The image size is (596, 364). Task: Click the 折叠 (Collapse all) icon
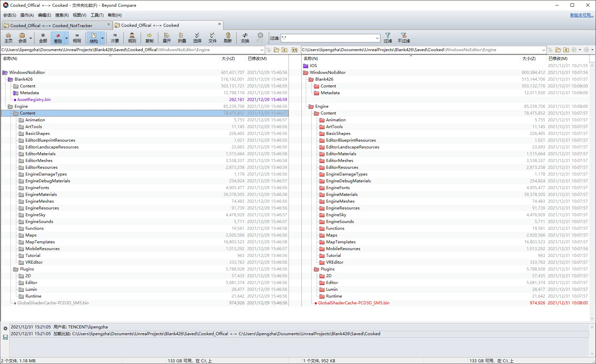pos(182,38)
